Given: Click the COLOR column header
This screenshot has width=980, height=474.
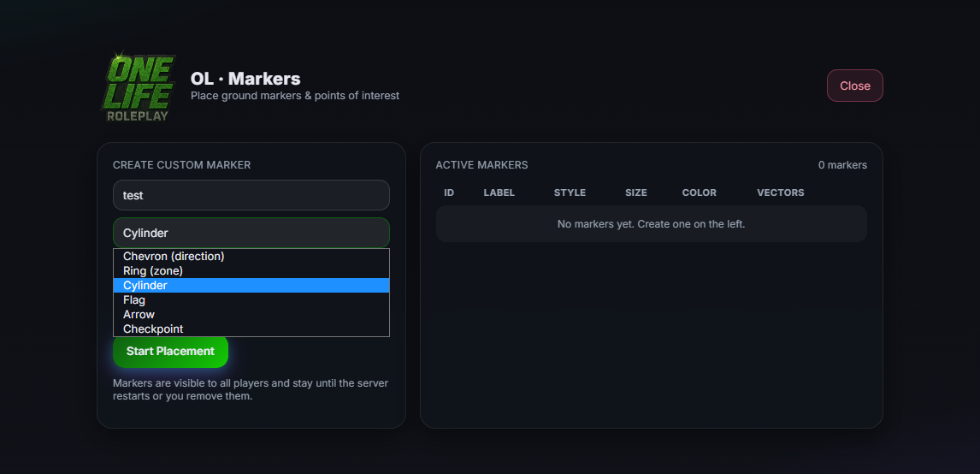Looking at the screenshot, I should click(699, 193).
